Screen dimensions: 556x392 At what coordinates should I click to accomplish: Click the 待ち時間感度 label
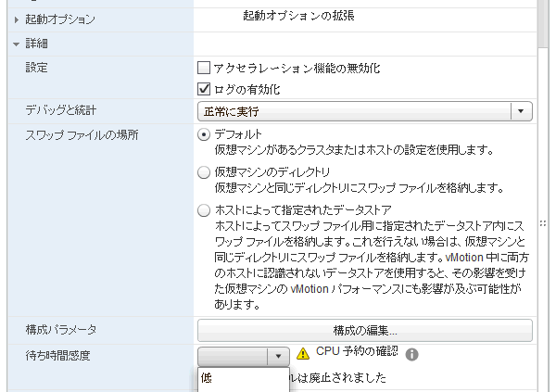(x=57, y=355)
